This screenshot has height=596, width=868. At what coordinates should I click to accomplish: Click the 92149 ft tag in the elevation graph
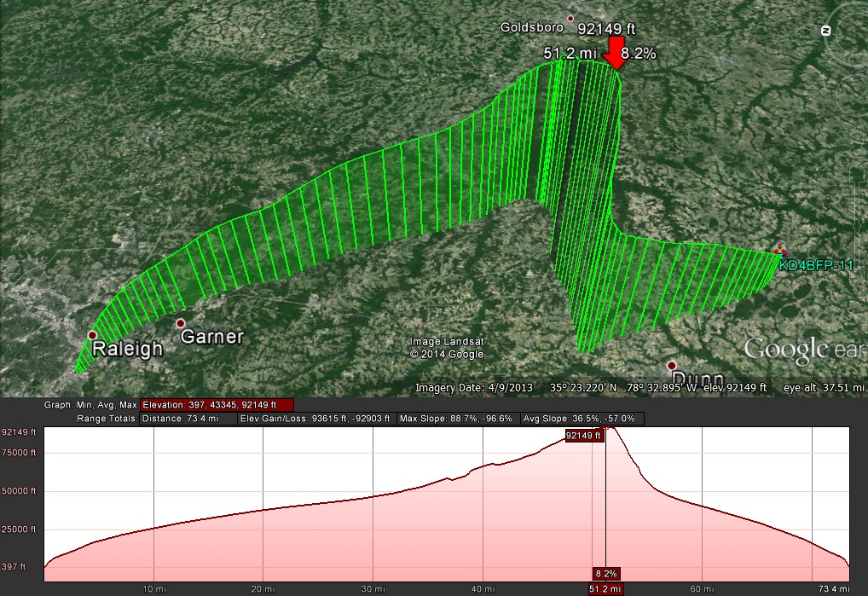click(x=584, y=436)
